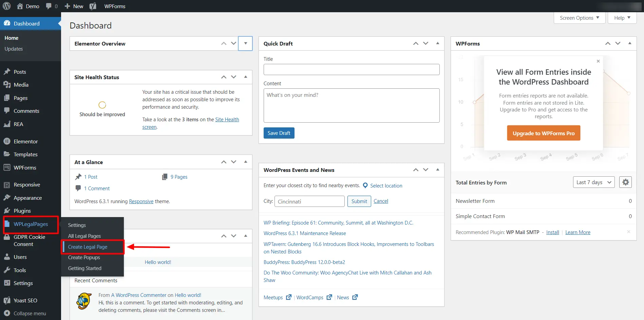Click the Save Draft button
644x320 pixels.
click(279, 133)
